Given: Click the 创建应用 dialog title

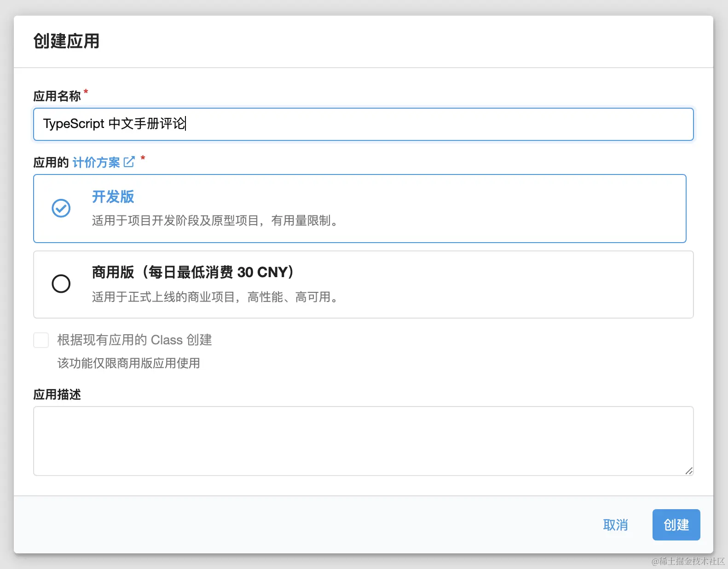Looking at the screenshot, I should [66, 41].
